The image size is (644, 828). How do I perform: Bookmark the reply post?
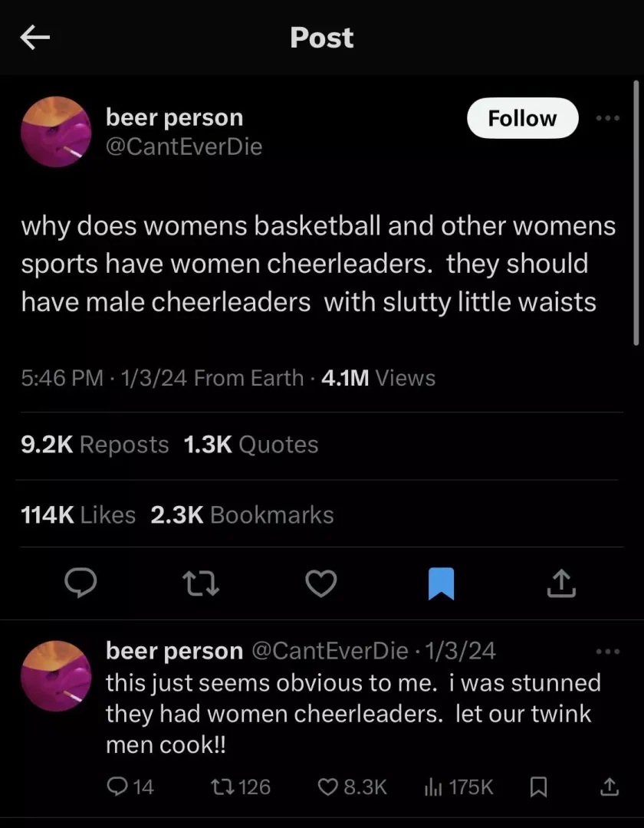pos(538,787)
